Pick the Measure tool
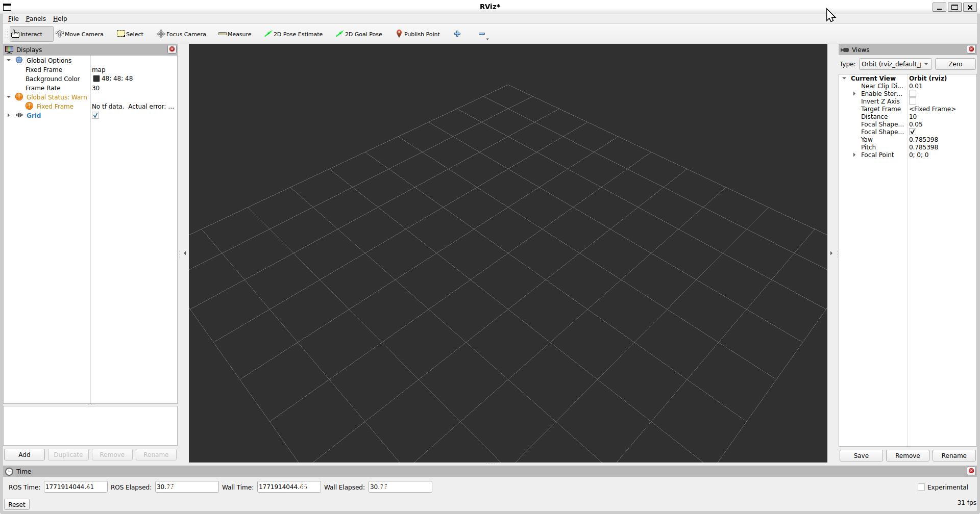980x514 pixels. click(235, 34)
